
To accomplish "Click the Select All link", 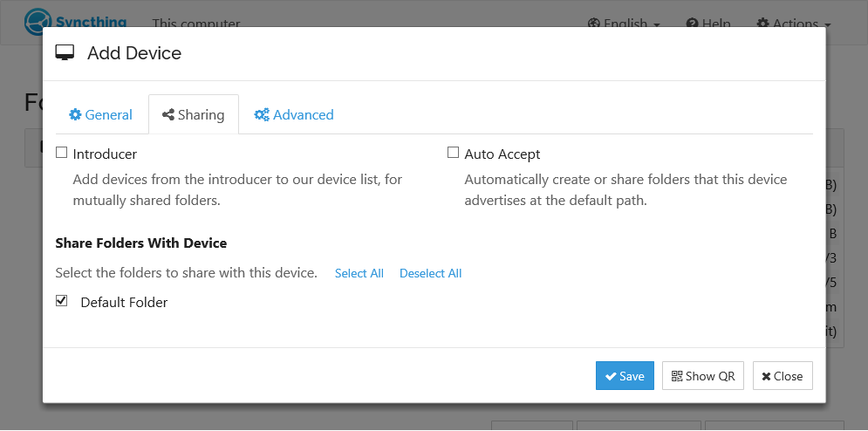I will (359, 273).
